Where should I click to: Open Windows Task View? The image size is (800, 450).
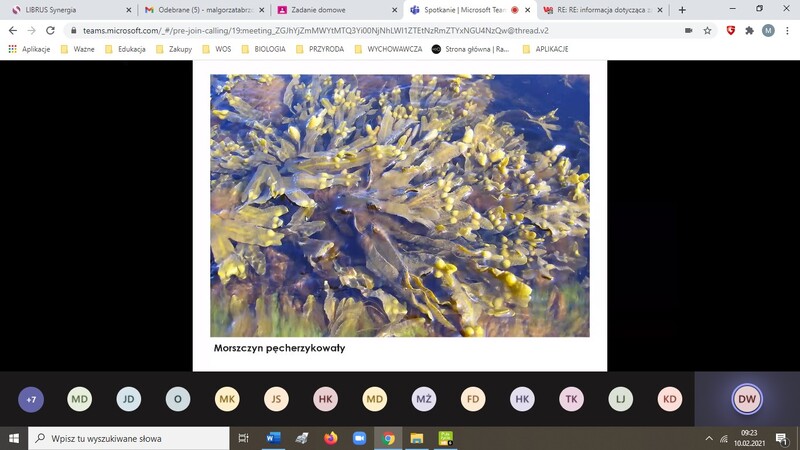pos(244,438)
